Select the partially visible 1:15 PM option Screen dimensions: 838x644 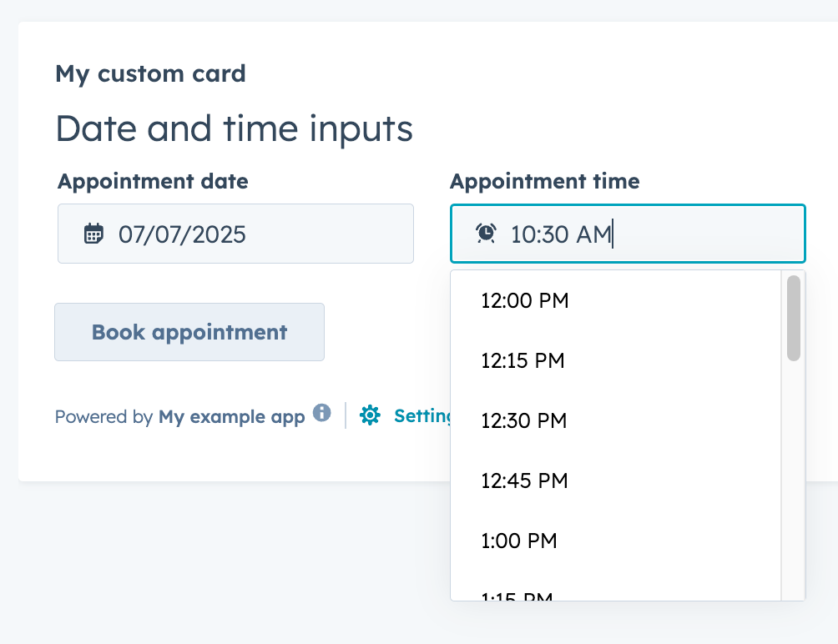tap(517, 596)
